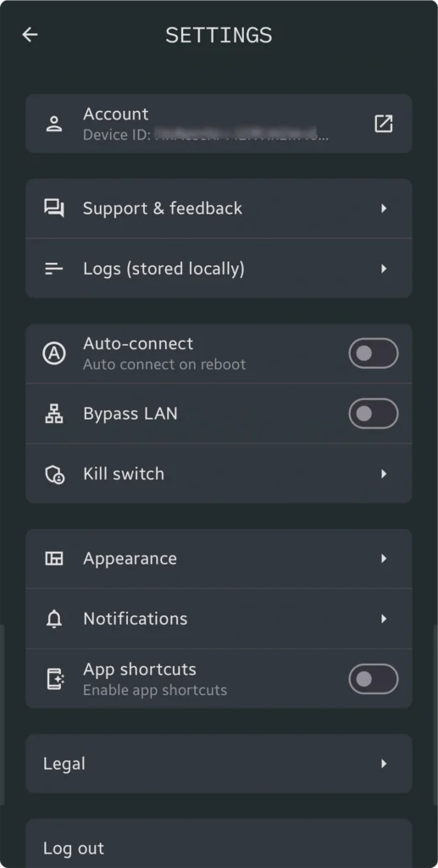Expand the Kill switch arrow

[x=384, y=474]
